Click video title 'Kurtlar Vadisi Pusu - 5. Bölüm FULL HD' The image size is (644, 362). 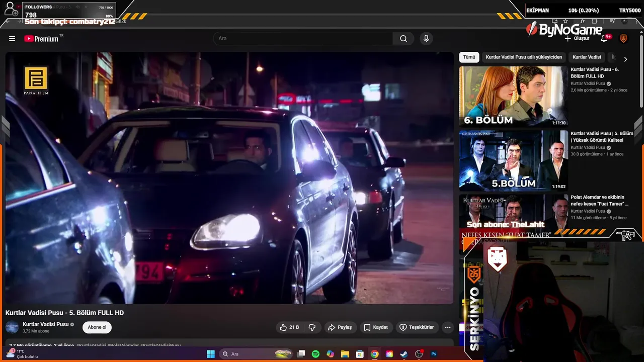(64, 313)
